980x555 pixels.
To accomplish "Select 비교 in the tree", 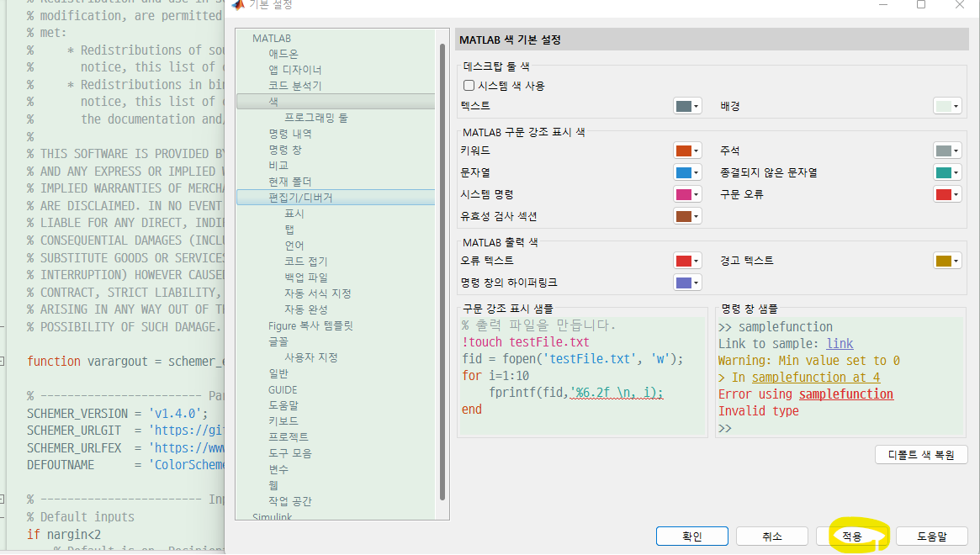I will pos(278,166).
